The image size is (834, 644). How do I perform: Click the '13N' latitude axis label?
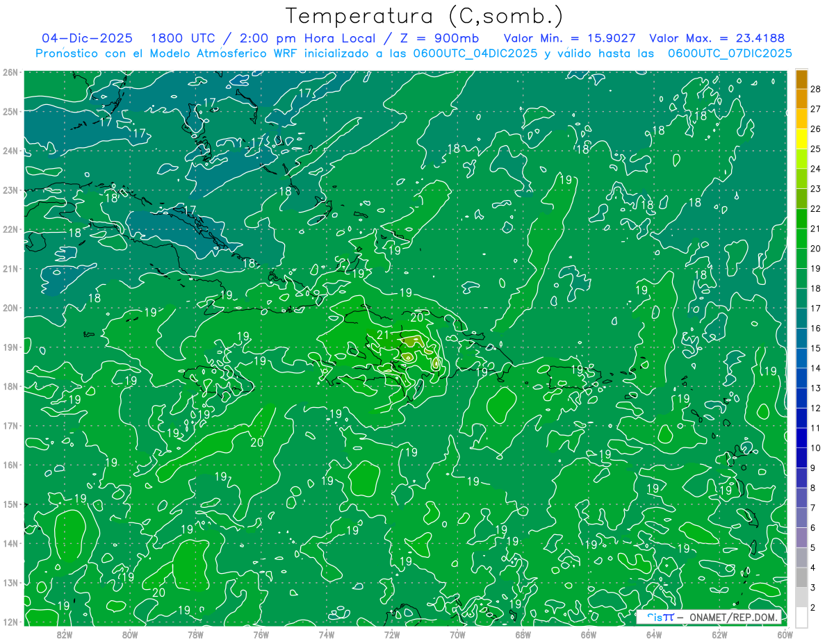coord(11,582)
